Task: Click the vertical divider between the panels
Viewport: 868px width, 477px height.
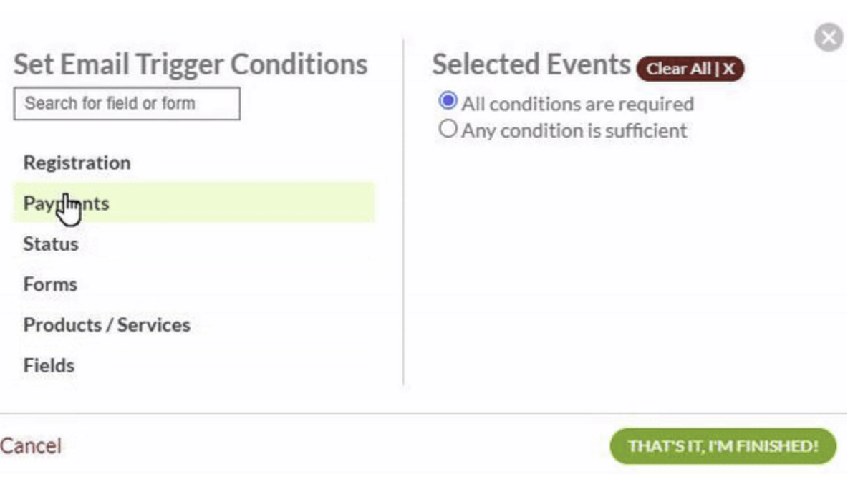Action: pos(403,215)
